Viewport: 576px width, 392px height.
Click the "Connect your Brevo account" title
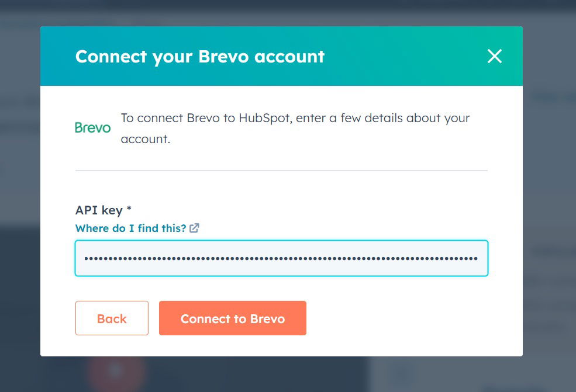200,57
